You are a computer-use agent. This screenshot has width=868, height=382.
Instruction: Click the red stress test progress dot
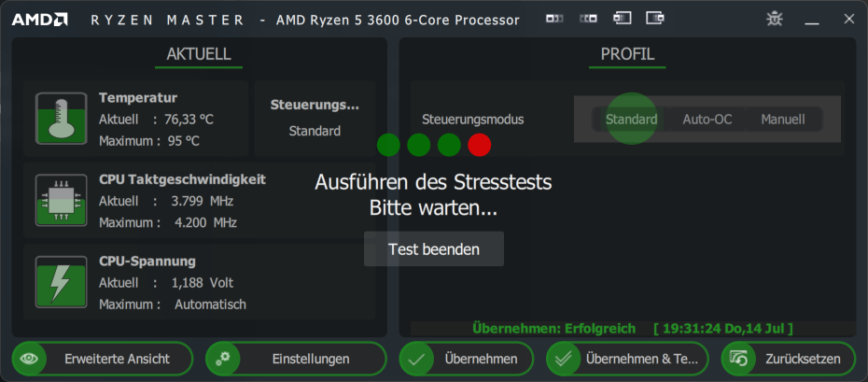click(x=480, y=145)
